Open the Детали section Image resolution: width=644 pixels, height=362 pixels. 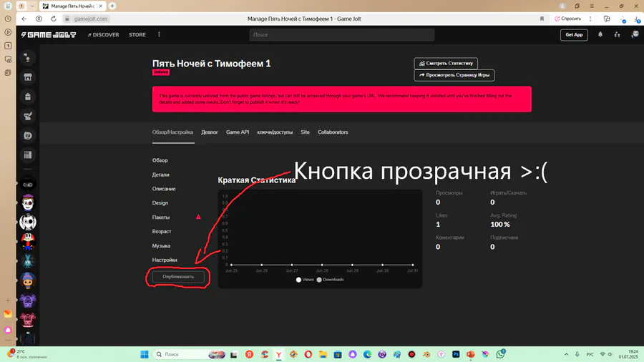click(160, 175)
